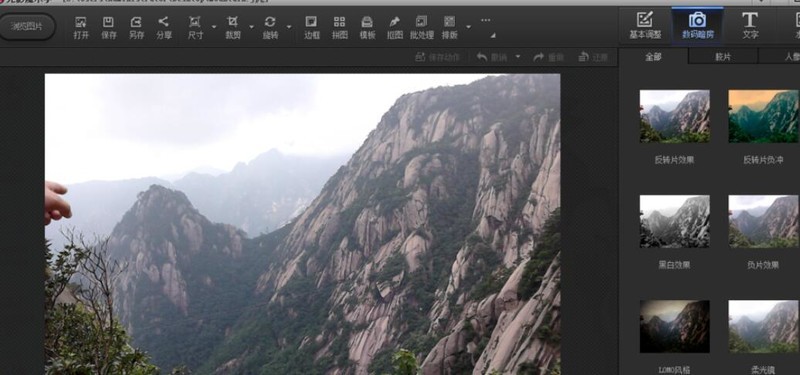Apply the 黑白效果 black-and-white preset thumbnail
The image size is (800, 375).
[x=674, y=221]
